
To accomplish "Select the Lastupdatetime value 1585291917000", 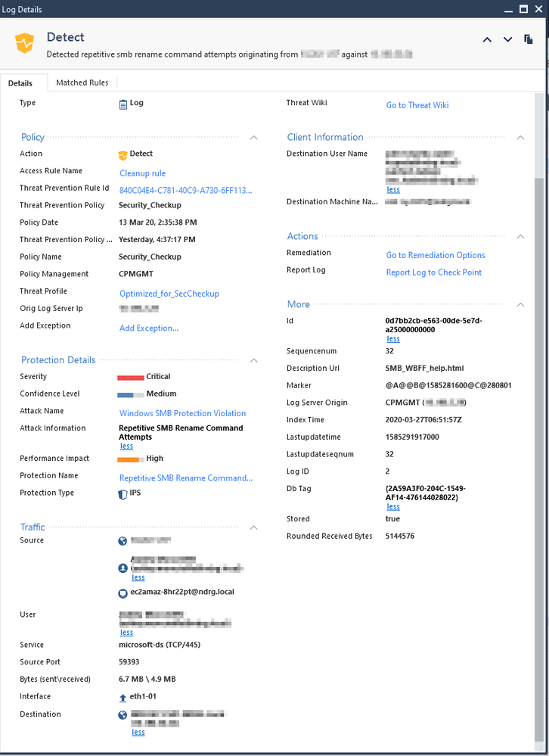I will 411,437.
